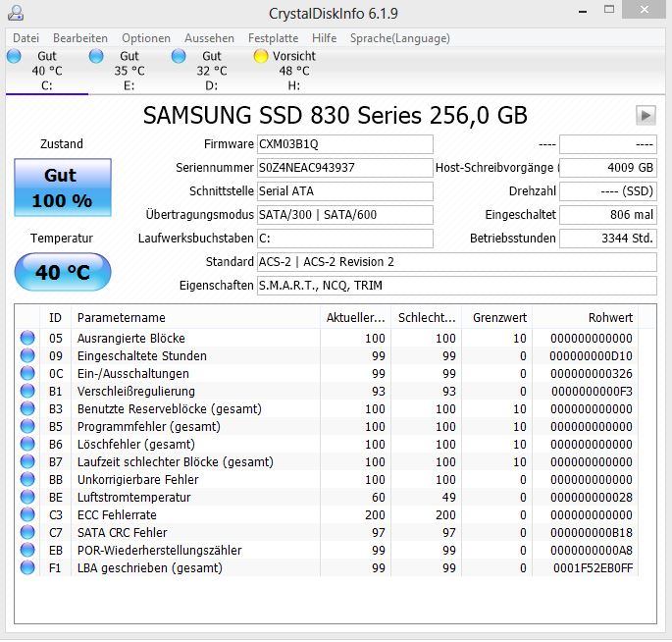The image size is (672, 642).
Task: Open the Optionen menu
Action: [x=146, y=38]
